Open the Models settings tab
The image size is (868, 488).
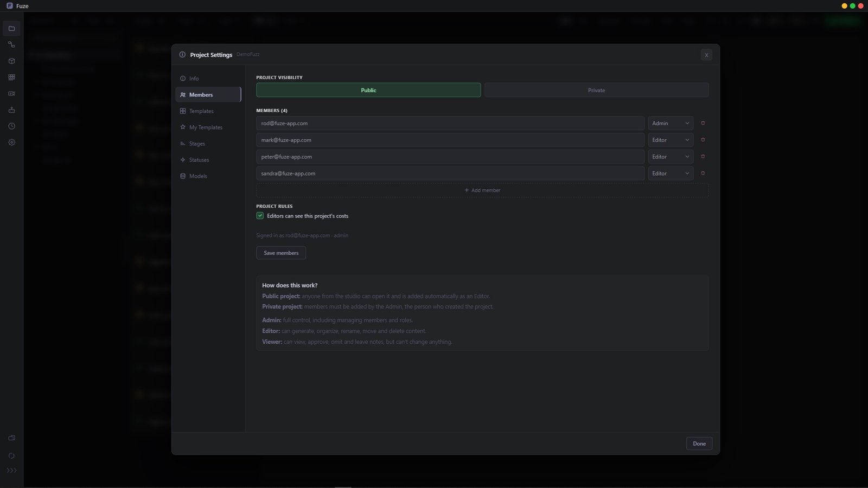click(x=208, y=176)
